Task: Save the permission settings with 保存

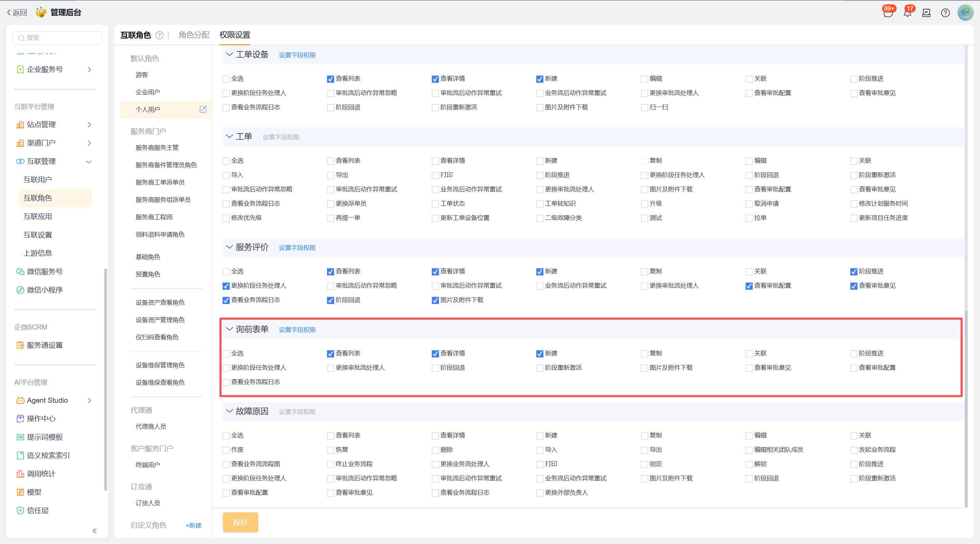Action: tap(241, 522)
